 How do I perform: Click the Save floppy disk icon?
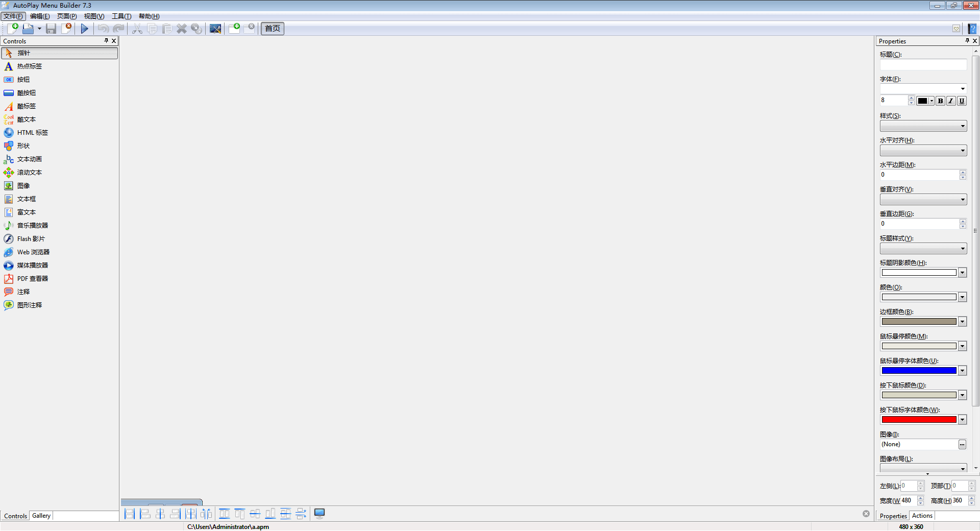(51, 29)
